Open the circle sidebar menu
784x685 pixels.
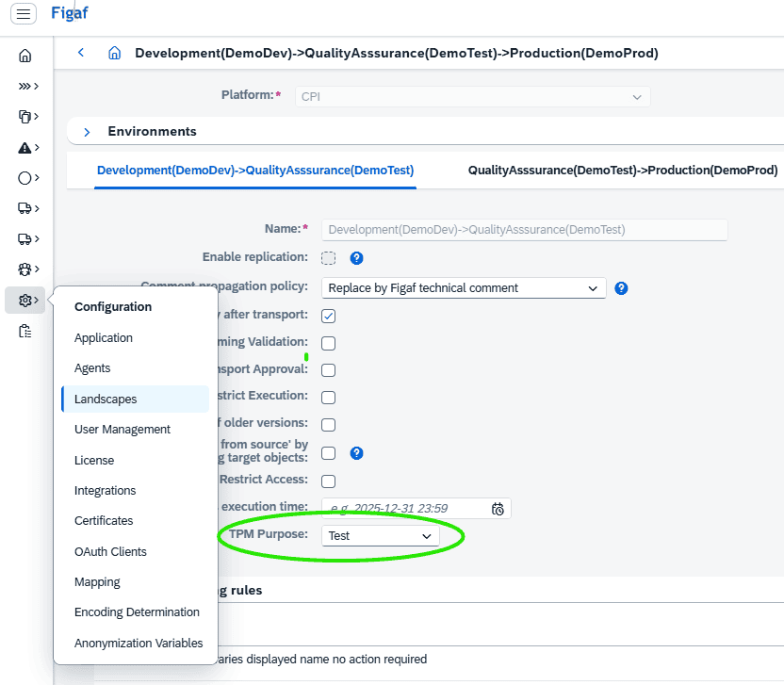[x=28, y=178]
